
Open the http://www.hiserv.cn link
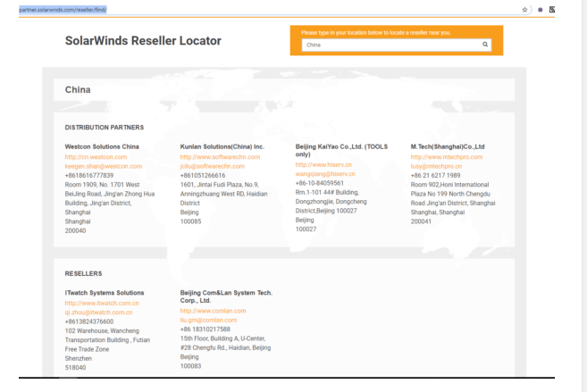tap(323, 165)
